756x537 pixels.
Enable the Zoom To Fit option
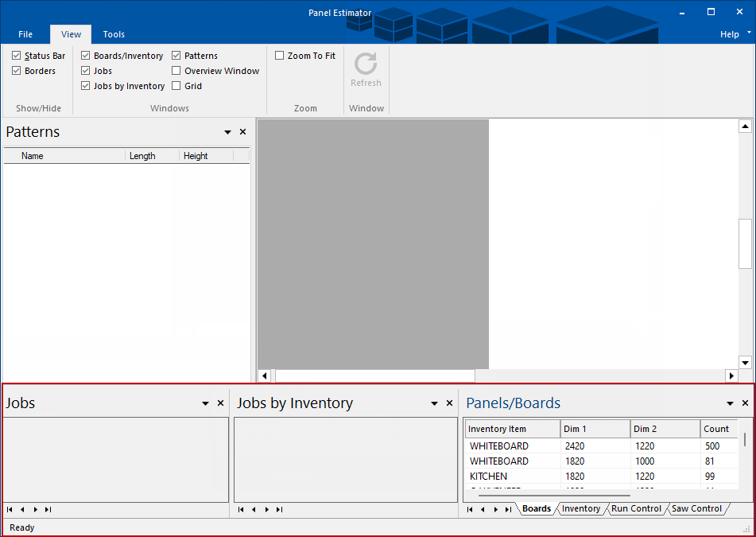[x=279, y=55]
